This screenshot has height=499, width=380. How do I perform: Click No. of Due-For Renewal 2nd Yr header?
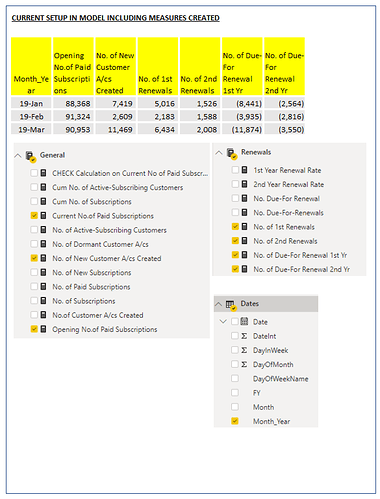click(x=284, y=66)
